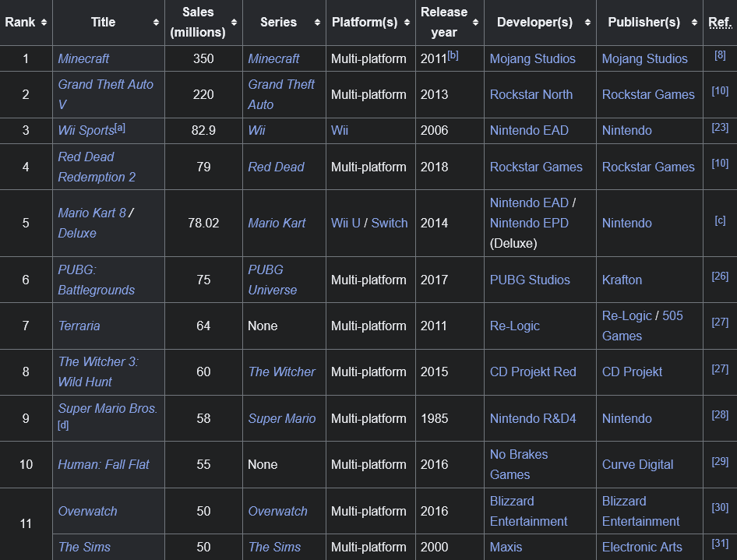
Task: Open footnote [a] beside Wii Sports
Action: tap(120, 127)
